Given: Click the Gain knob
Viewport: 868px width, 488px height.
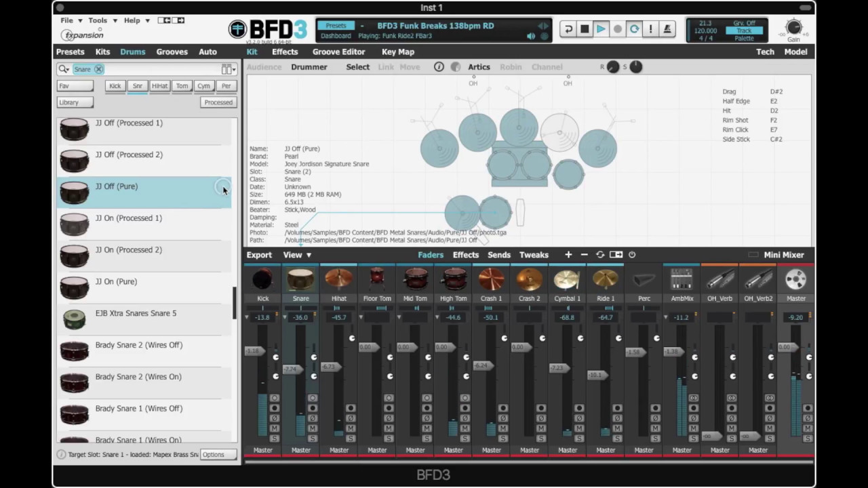Looking at the screenshot, I should point(793,28).
